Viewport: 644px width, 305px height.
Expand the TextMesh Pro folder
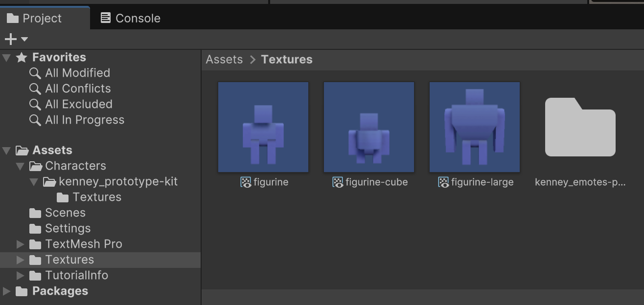pyautogui.click(x=20, y=244)
